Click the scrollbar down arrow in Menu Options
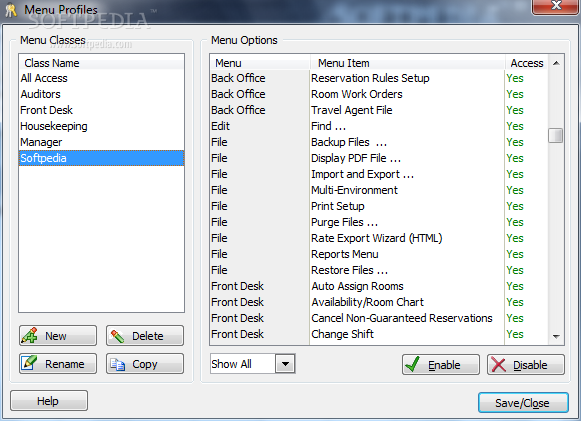The height and width of the screenshot is (421, 581). 556,336
